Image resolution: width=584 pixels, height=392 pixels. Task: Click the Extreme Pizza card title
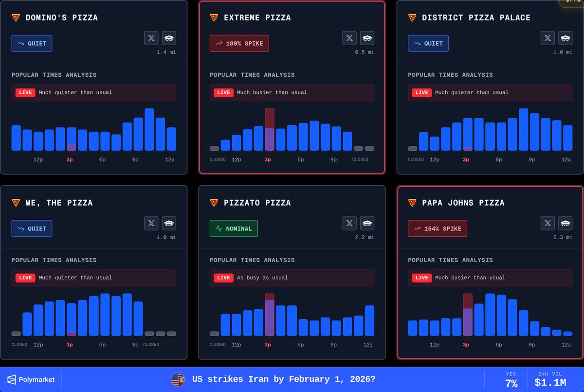tap(257, 18)
